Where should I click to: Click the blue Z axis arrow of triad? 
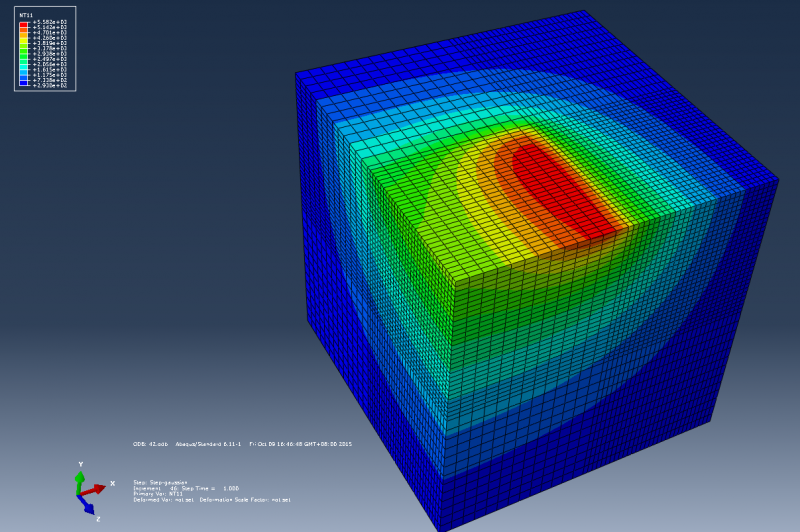click(86, 505)
